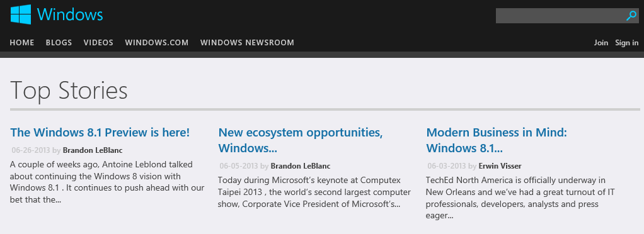Open the HOME menu item
The image size is (644, 234).
(x=22, y=43)
